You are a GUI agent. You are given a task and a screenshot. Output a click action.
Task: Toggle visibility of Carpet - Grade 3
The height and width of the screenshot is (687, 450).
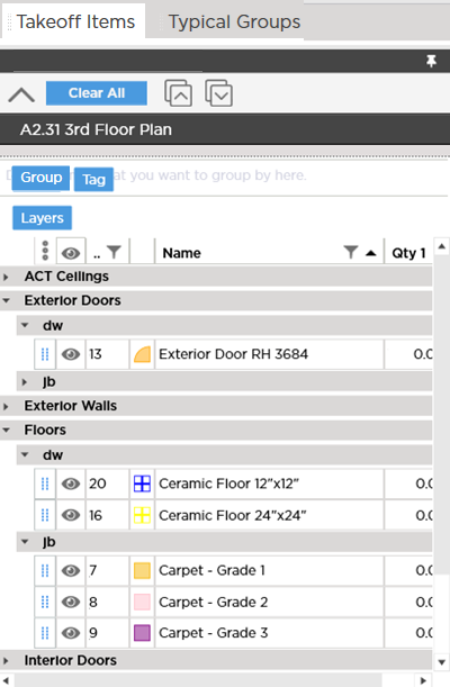pyautogui.click(x=71, y=633)
